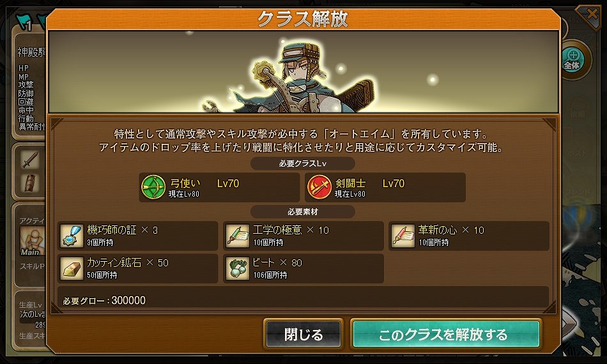Select the ビート vegetable item icon
Image resolution: width=607 pixels, height=364 pixels.
(x=237, y=268)
